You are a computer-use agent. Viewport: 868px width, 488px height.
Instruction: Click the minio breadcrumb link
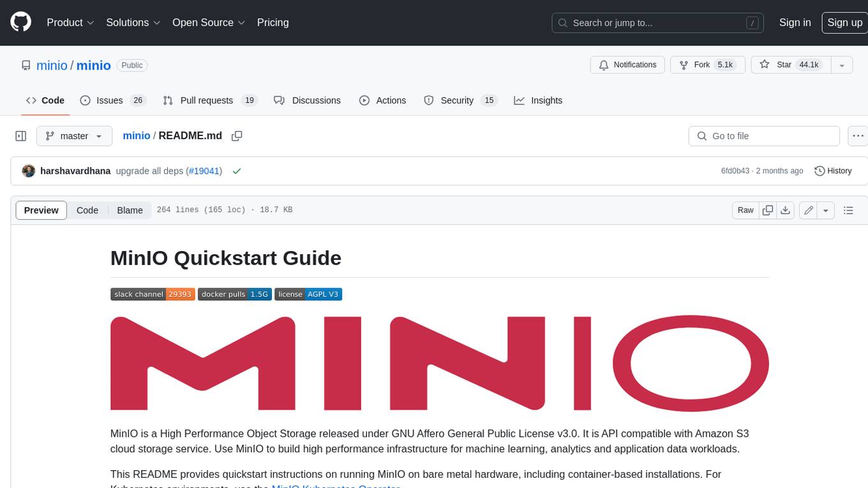click(x=136, y=135)
